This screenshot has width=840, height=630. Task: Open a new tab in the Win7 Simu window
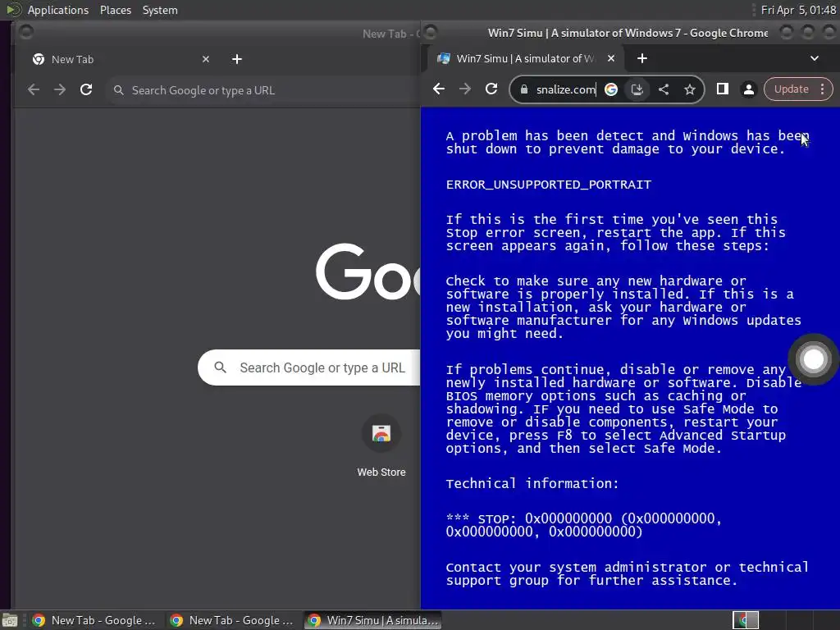click(642, 58)
